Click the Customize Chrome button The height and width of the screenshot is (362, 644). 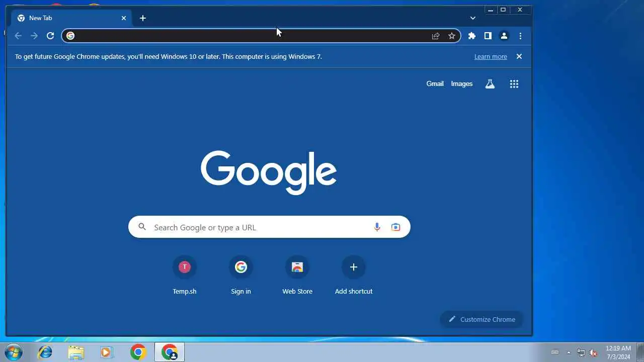tap(482, 319)
